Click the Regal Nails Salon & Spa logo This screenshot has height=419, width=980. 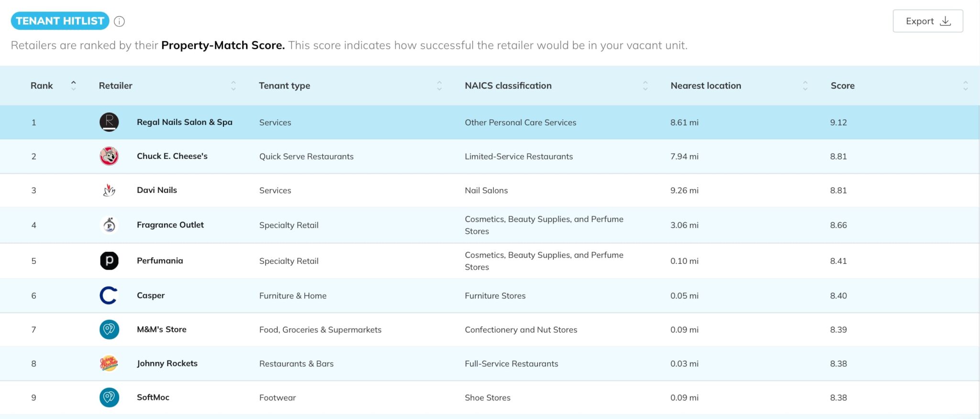coord(109,122)
